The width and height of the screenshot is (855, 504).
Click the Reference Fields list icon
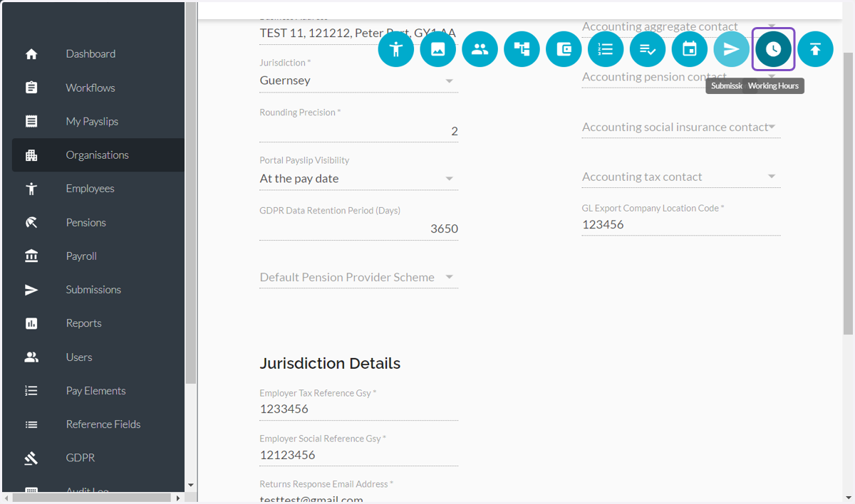coord(31,424)
